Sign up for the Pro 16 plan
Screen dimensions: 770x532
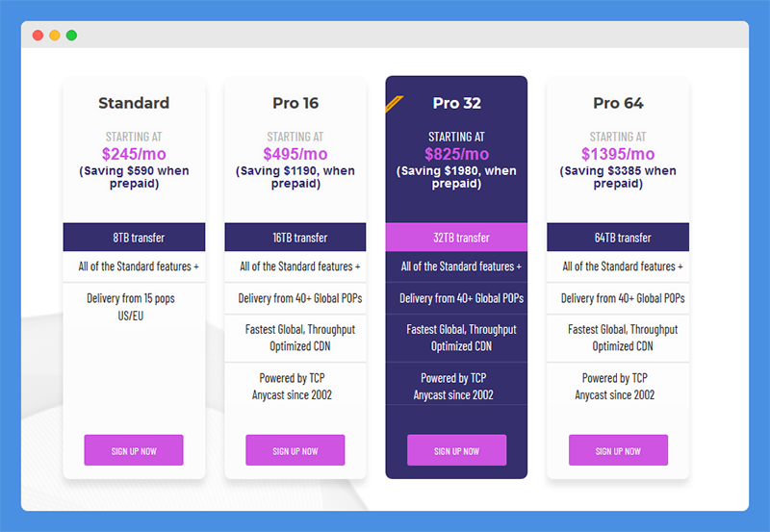click(295, 450)
